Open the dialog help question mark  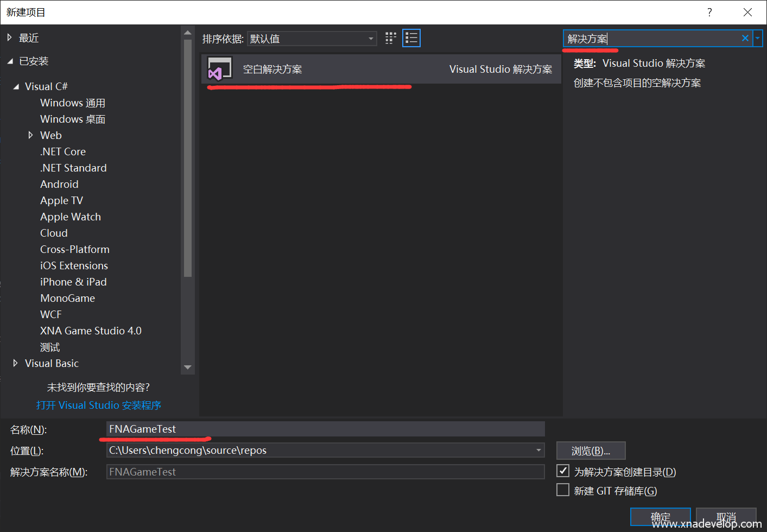pyautogui.click(x=709, y=11)
